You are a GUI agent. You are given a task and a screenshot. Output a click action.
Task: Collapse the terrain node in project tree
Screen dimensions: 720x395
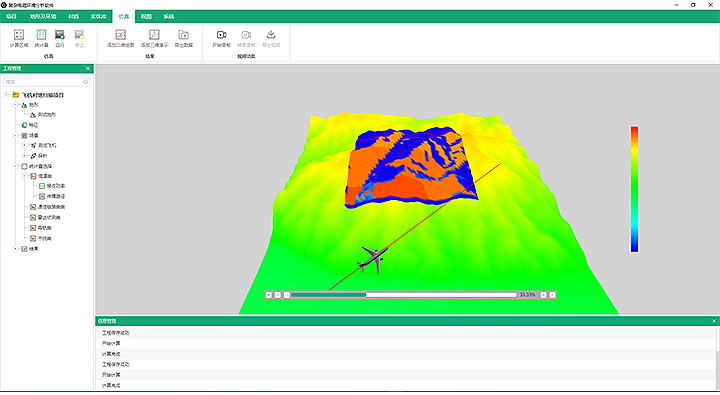(x=15, y=105)
